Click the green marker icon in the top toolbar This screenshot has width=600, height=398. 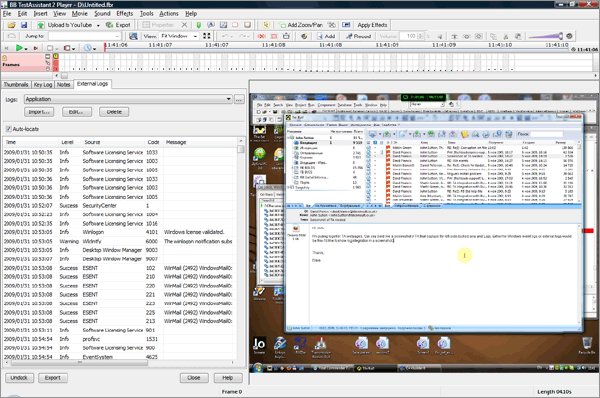tap(199, 25)
